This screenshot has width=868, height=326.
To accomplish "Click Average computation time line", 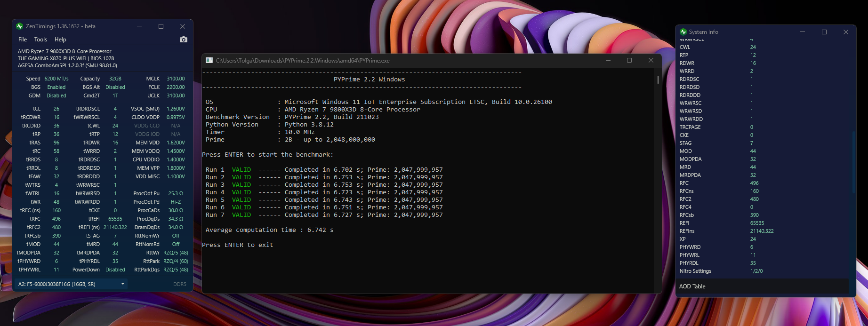I will pyautogui.click(x=270, y=230).
